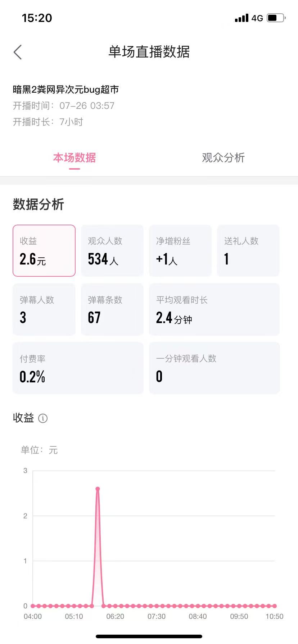Tap the cellular signal bars icon
This screenshot has width=298, height=644.
click(241, 18)
